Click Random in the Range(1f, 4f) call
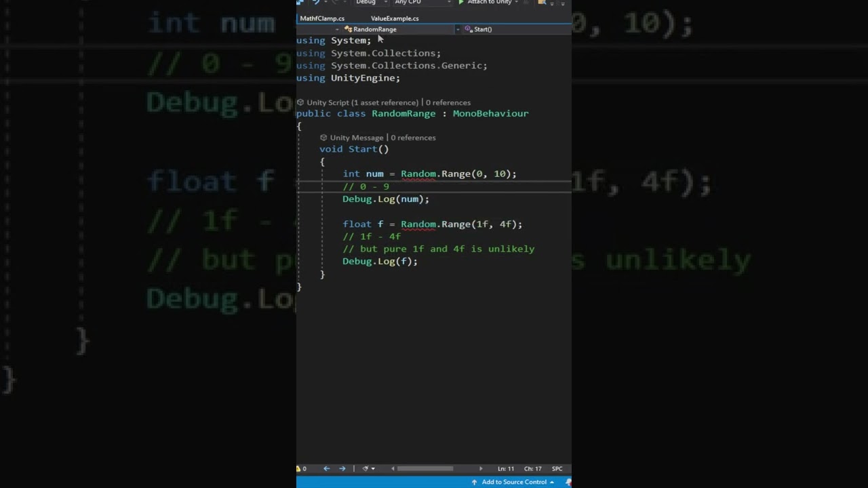 tap(418, 224)
